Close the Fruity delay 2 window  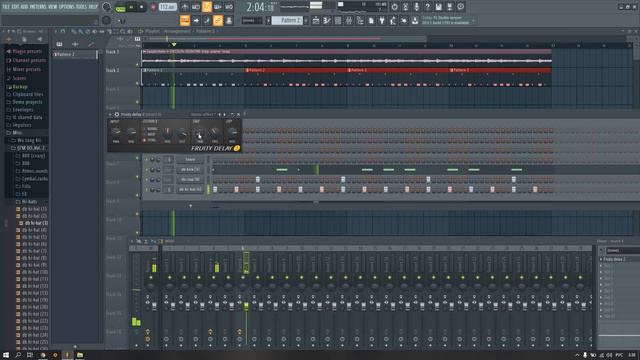coord(238,115)
